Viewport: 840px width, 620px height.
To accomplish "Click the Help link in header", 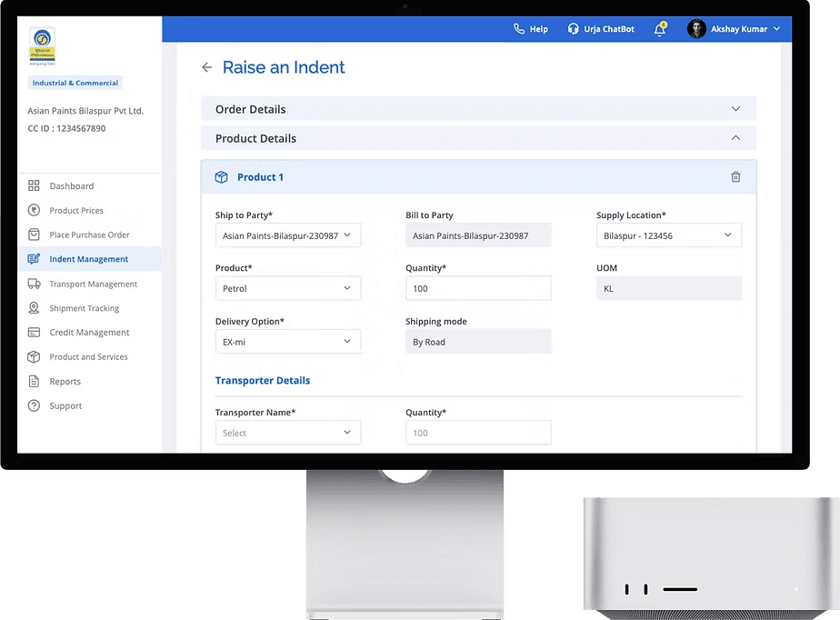I will coord(539,29).
